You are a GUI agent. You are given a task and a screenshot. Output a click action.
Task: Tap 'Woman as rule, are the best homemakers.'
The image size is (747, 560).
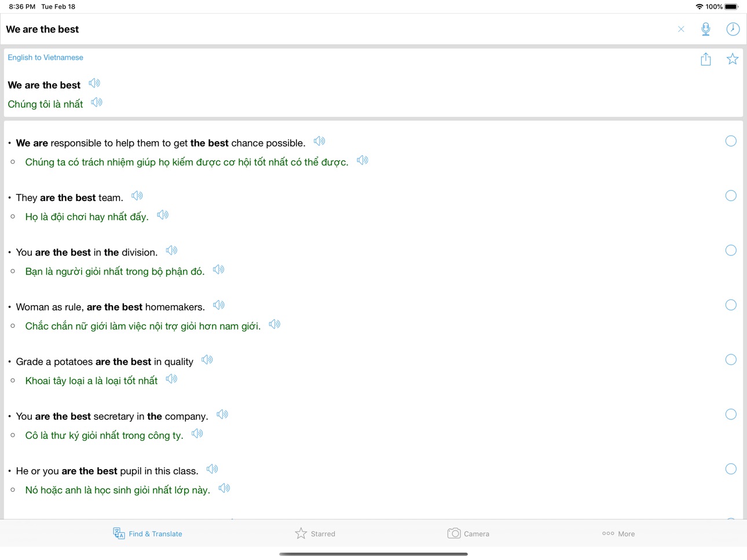(111, 308)
